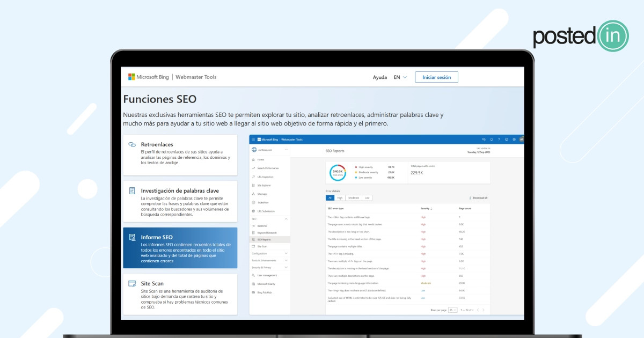This screenshot has height=338, width=644.
Task: Click the blue Low severity legend dot
Action: pos(356,178)
